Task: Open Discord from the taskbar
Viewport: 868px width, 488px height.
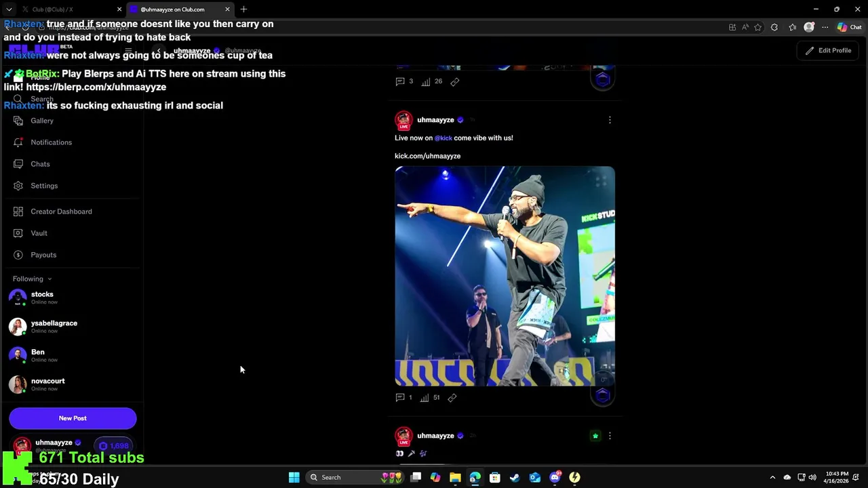Action: (x=555, y=477)
